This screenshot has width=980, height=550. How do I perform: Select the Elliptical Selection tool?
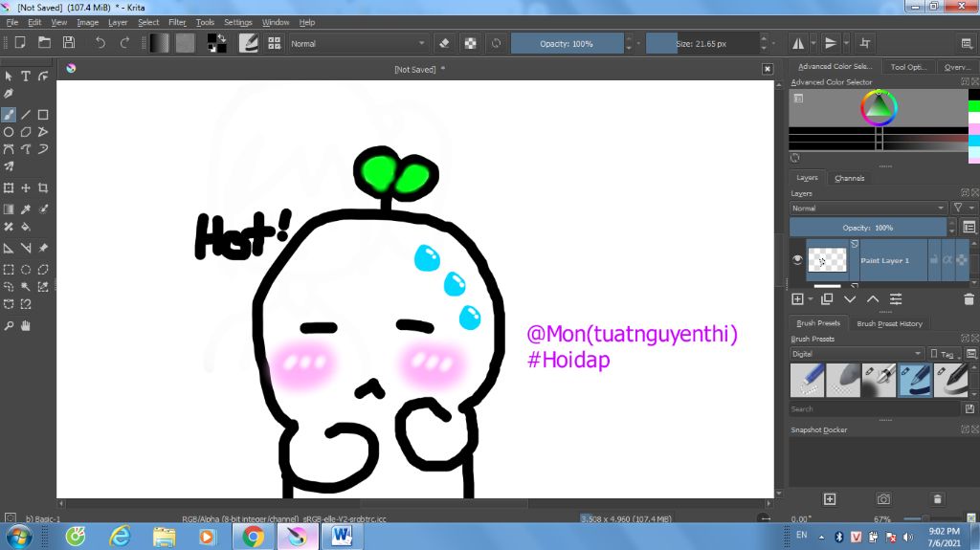click(x=26, y=270)
